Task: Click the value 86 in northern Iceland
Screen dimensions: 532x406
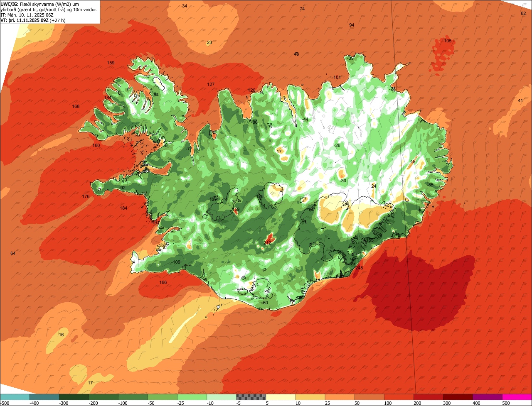Action: point(255,122)
